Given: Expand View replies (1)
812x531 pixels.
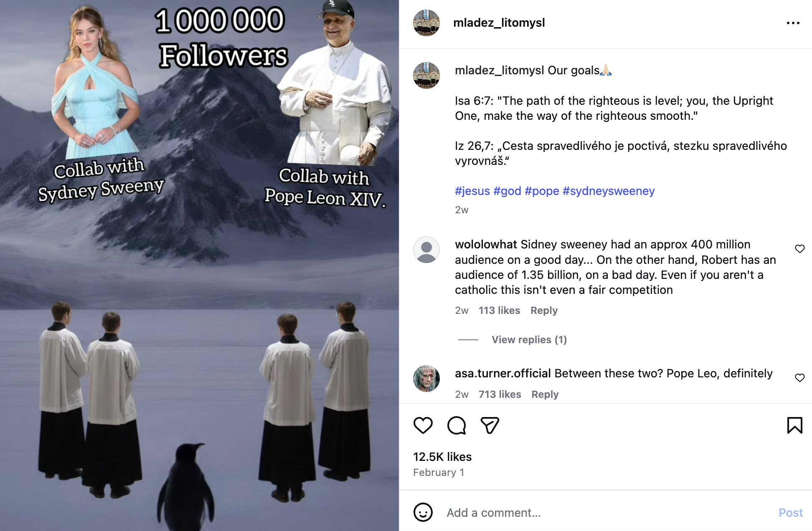Looking at the screenshot, I should (x=529, y=340).
